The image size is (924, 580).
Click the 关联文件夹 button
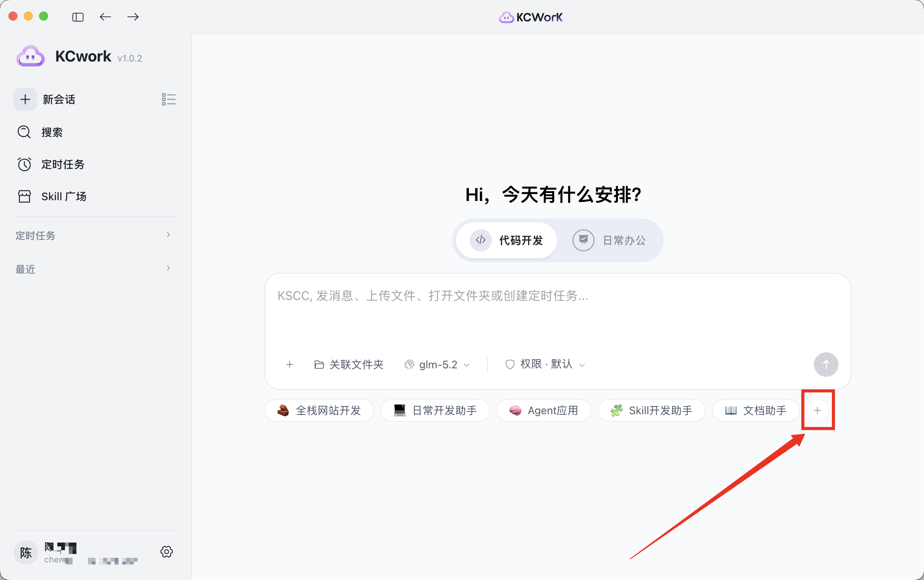click(349, 365)
